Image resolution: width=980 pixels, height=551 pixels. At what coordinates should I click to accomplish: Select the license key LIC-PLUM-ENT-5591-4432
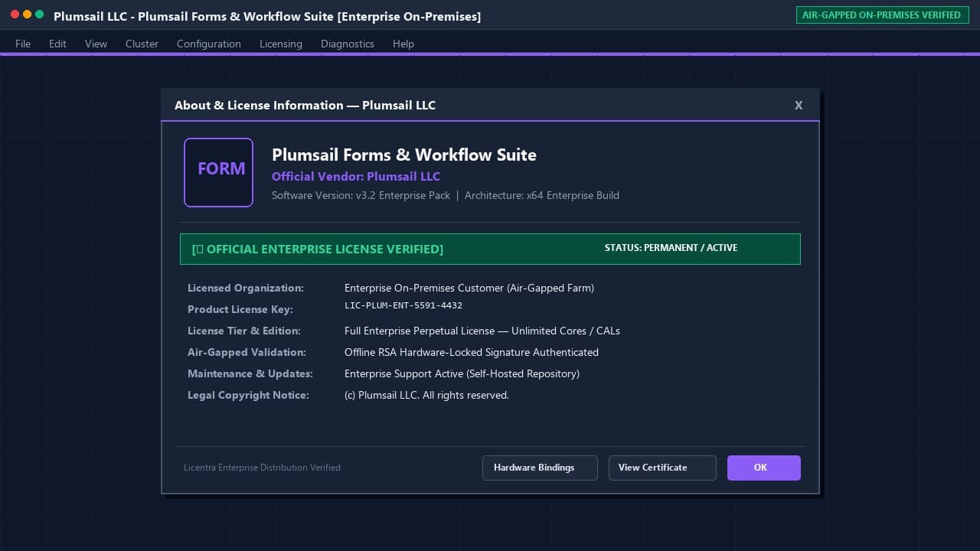(x=403, y=305)
